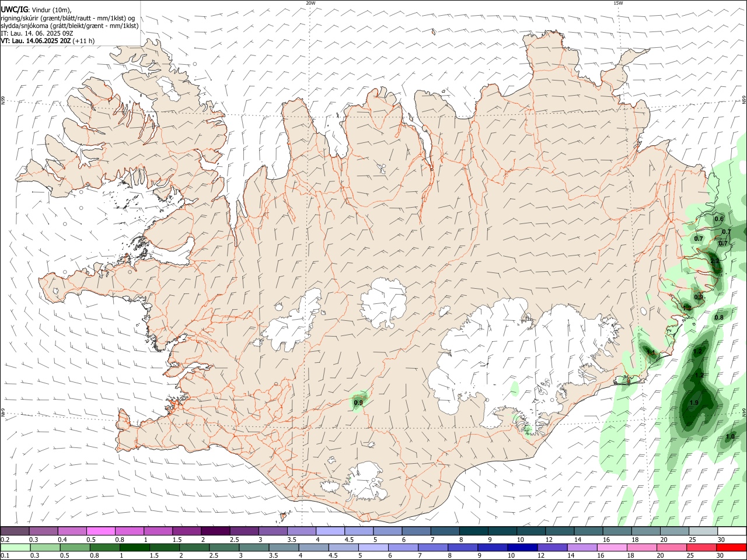Viewport: 747px width, 560px height.
Task: Select the light grey 25 swatch, upper legend
Action: tap(703, 531)
